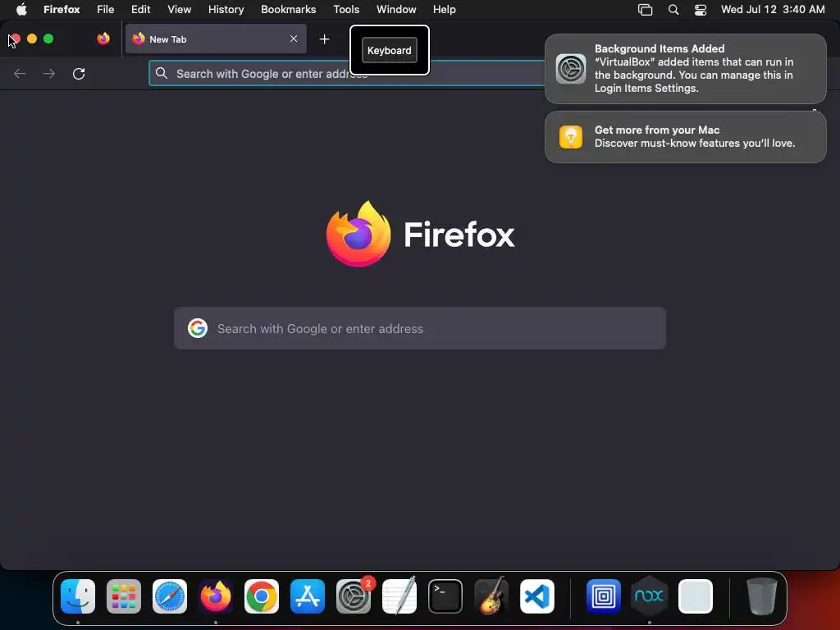Open Terminal from the Dock
Screen dimensions: 840x630
click(x=445, y=596)
